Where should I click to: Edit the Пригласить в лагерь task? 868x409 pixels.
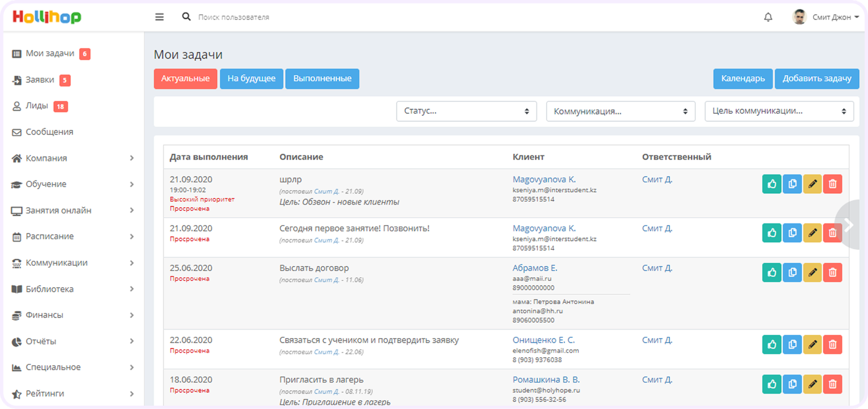click(x=812, y=384)
